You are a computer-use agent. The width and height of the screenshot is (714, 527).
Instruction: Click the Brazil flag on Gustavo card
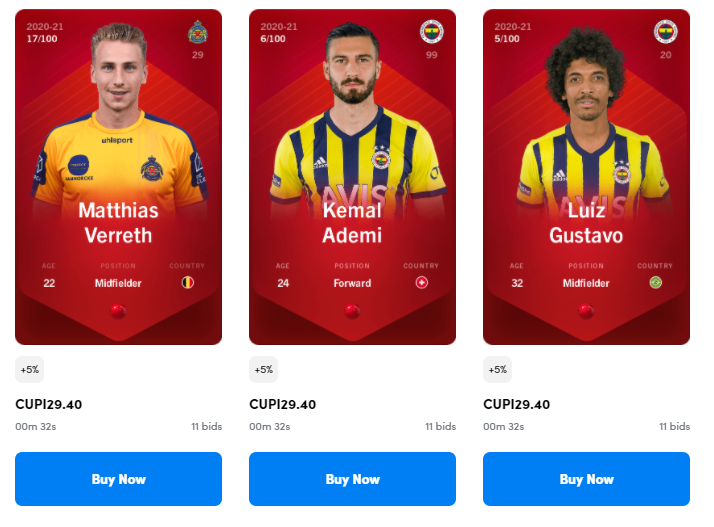coord(656,282)
